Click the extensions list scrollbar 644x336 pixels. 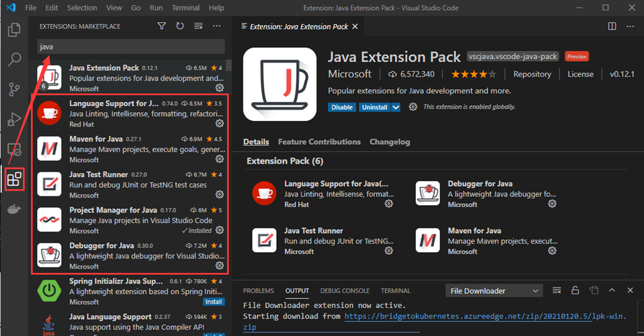[x=229, y=65]
